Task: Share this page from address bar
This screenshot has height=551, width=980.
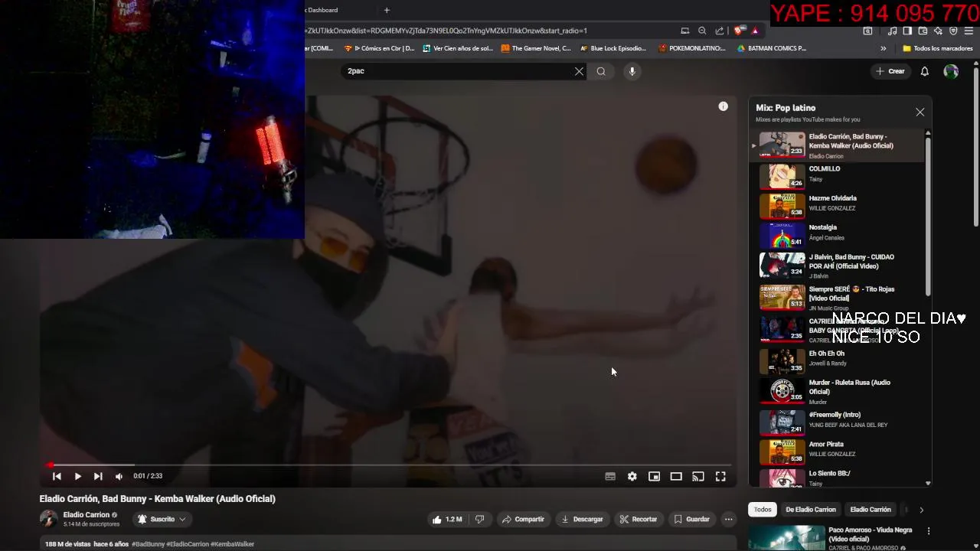Action: tap(720, 31)
